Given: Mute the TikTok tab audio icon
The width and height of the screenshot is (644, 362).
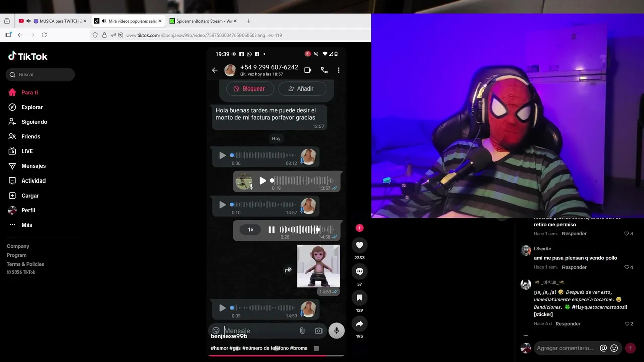Looking at the screenshot, I should click(104, 21).
